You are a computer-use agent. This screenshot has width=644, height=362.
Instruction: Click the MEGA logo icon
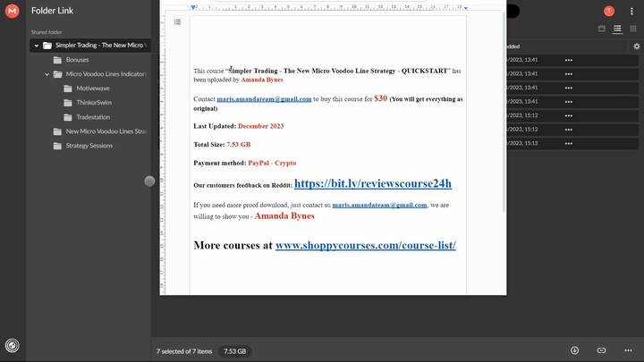click(x=13, y=11)
